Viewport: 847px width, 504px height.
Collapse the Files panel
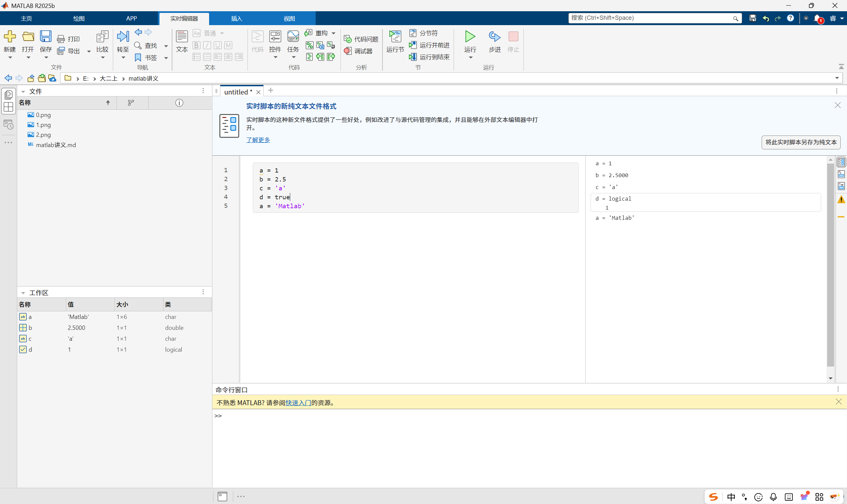coord(23,92)
